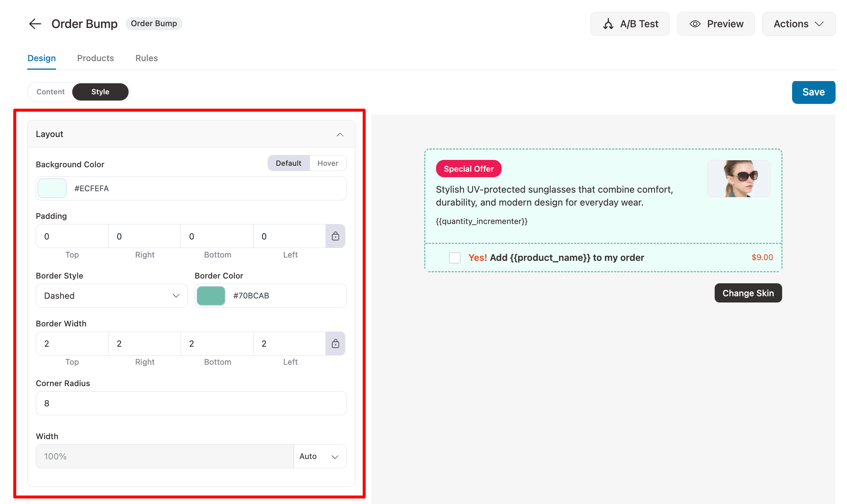Image resolution: width=847 pixels, height=504 pixels.
Task: Click the A/B Test split icon
Action: point(608,24)
